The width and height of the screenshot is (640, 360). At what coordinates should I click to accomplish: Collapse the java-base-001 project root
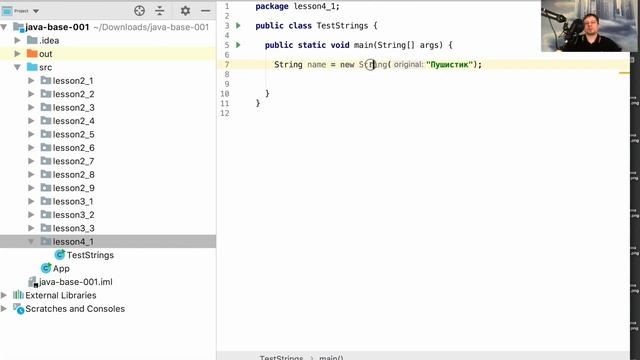4,27
